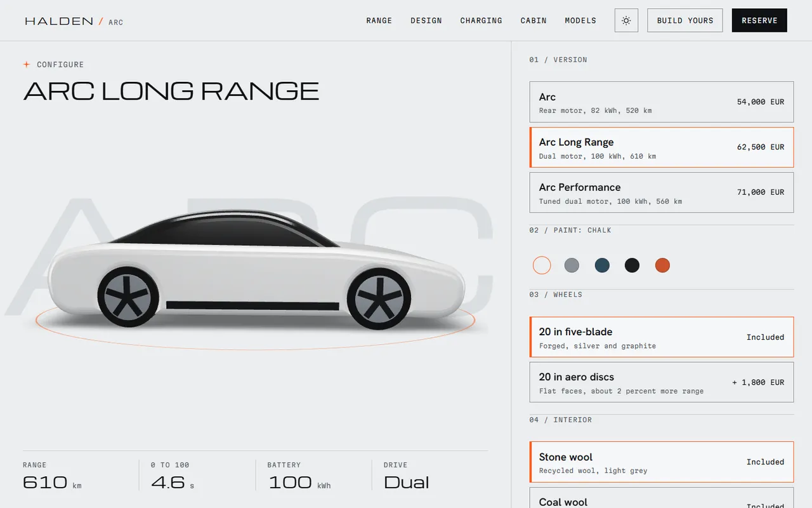Screen dimensions: 812x508
Task: Open the Range nav section
Action: (x=379, y=20)
